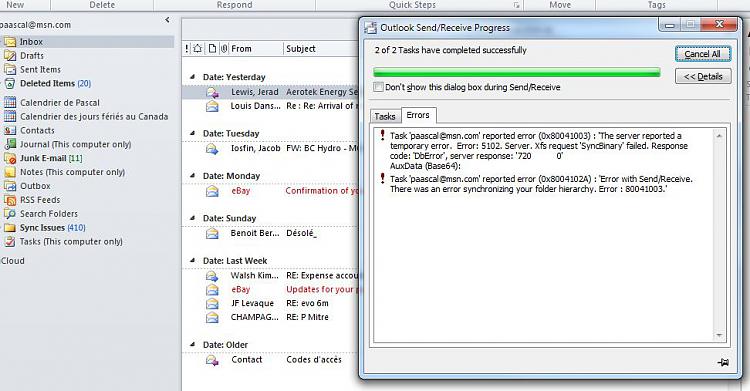Screen dimensions: 750x391
Task: Click the pin icon in progress dialog
Action: 723,362
